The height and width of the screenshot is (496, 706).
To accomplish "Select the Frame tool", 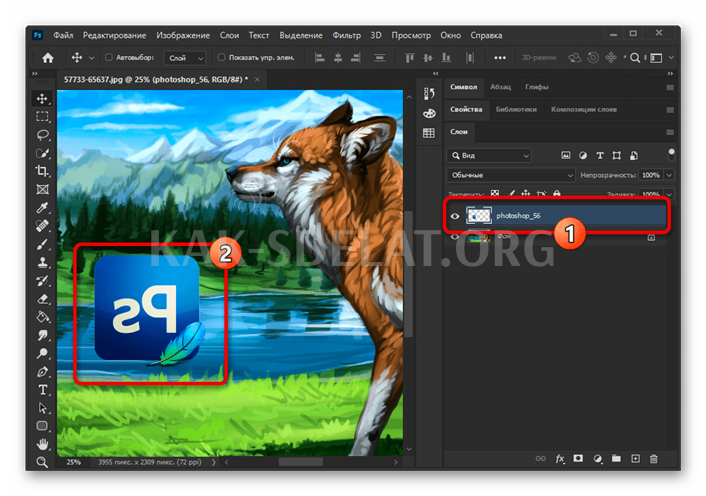I will pyautogui.click(x=42, y=189).
